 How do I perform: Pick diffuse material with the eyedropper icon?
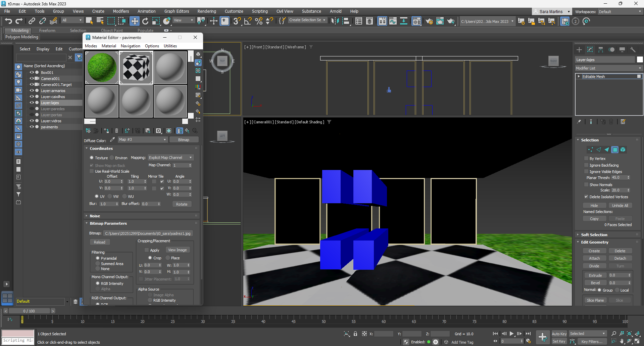(112, 140)
